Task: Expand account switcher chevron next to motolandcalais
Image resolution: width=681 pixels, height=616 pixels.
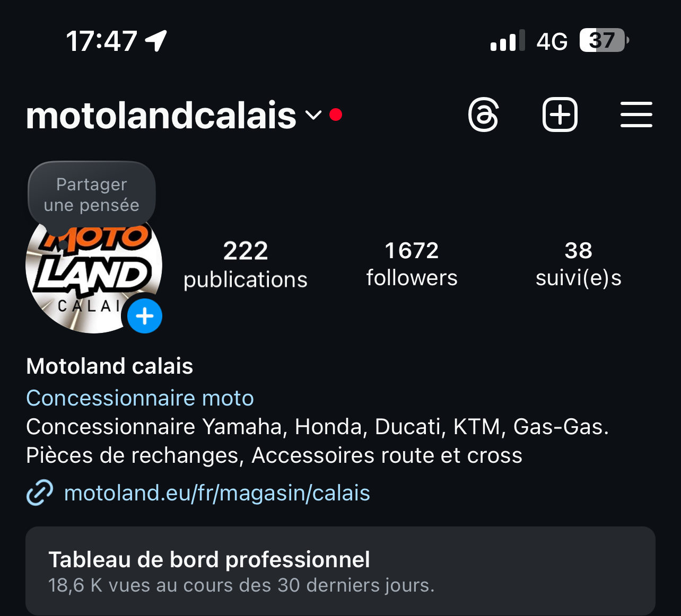Action: (313, 115)
